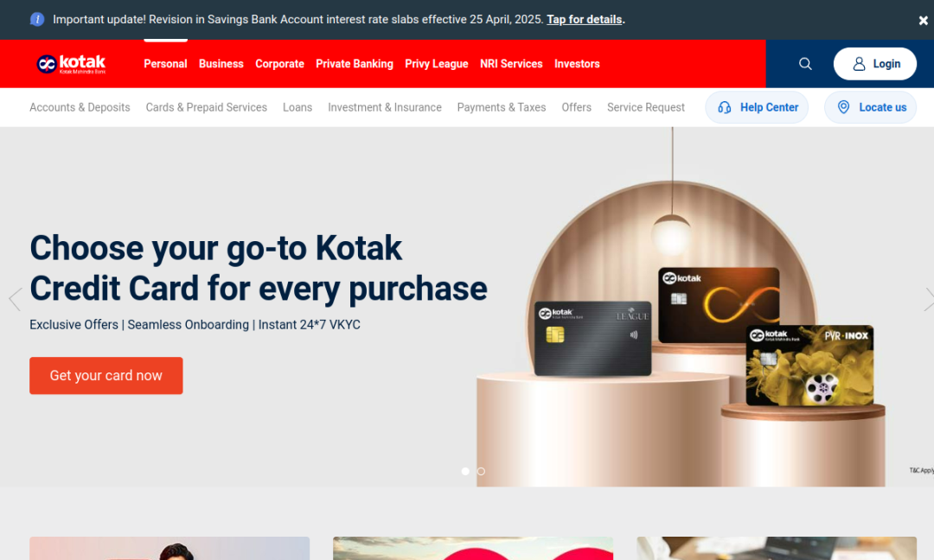The height and width of the screenshot is (560, 934).
Task: Click the blue info icon in the banner
Action: [37, 20]
